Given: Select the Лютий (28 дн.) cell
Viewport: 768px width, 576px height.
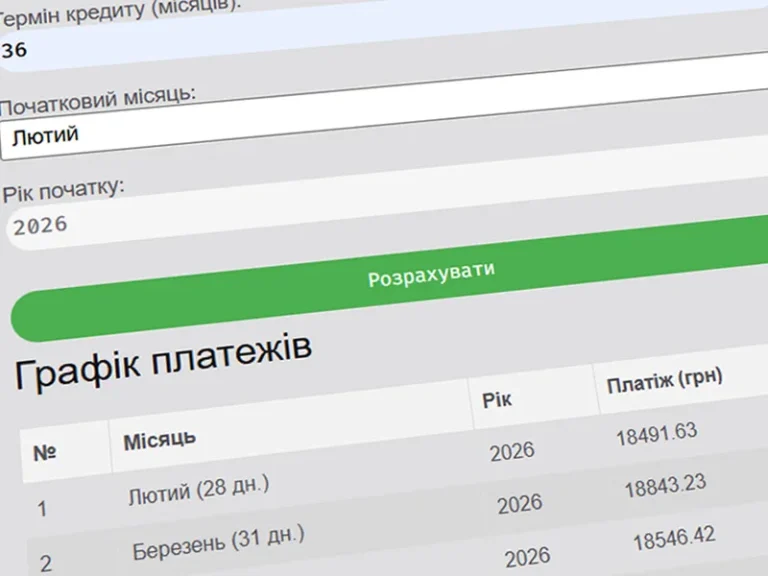Looking at the screenshot, I should [x=199, y=491].
